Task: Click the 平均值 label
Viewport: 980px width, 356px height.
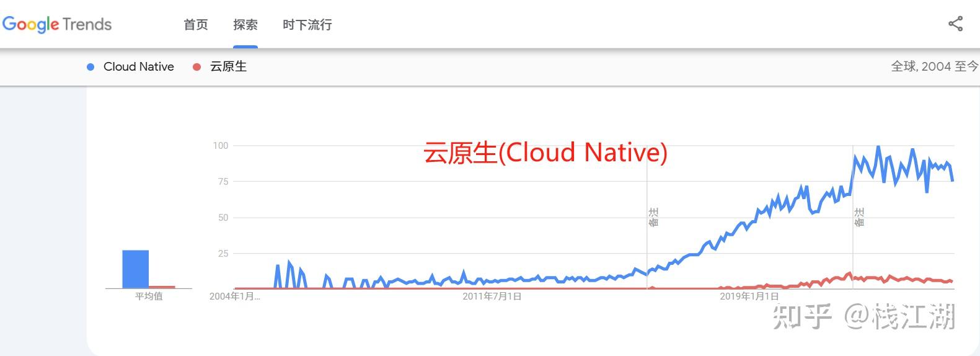Action: 149,296
